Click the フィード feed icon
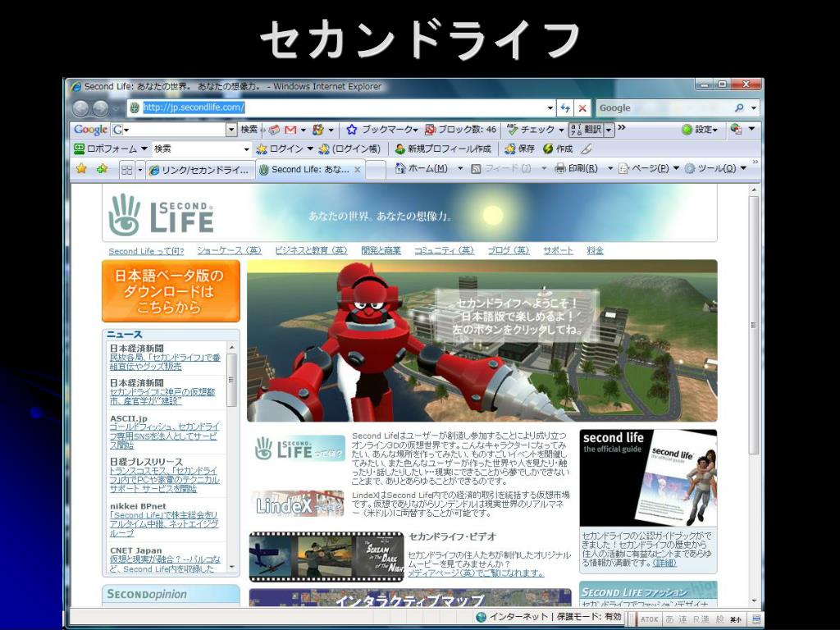Image resolution: width=840 pixels, height=630 pixels. tap(476, 169)
